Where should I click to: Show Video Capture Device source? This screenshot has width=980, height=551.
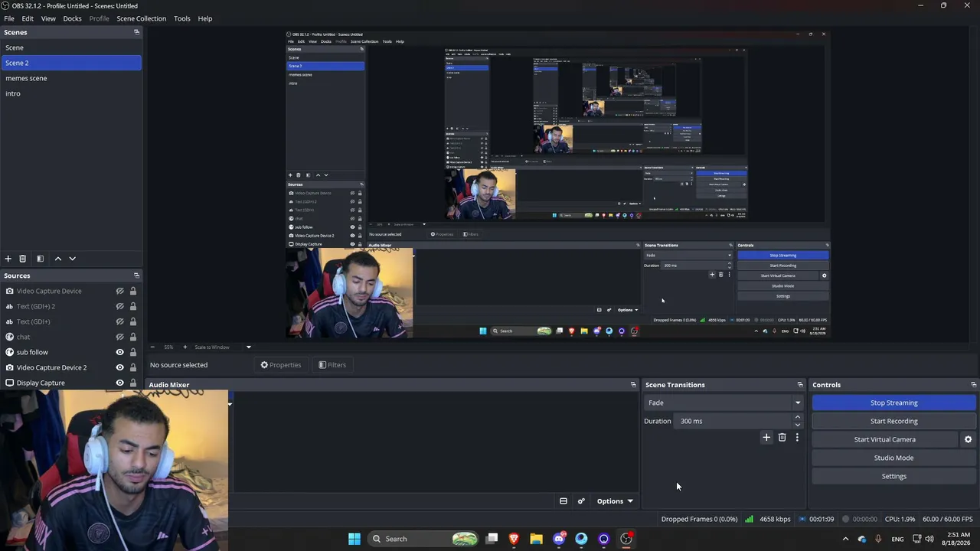[119, 291]
